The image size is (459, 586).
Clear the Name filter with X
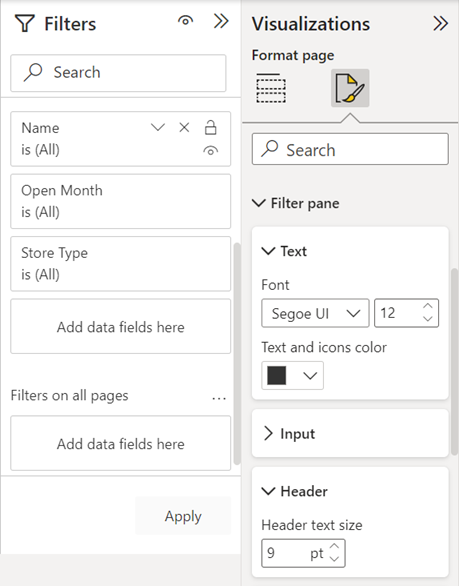coord(184,127)
